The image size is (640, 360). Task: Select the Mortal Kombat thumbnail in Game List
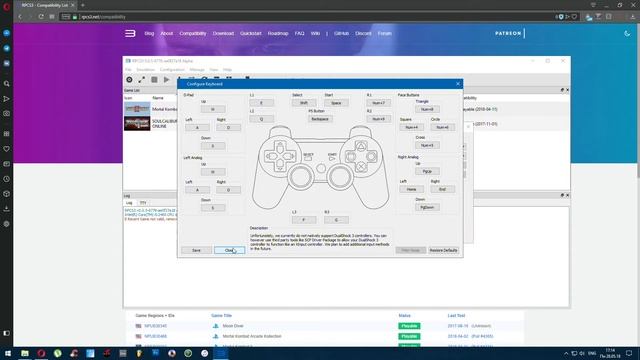tap(137, 109)
